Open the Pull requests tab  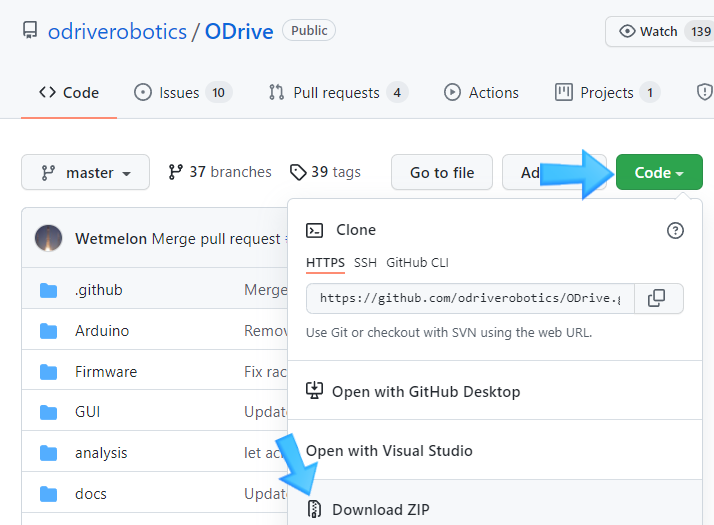(338, 92)
